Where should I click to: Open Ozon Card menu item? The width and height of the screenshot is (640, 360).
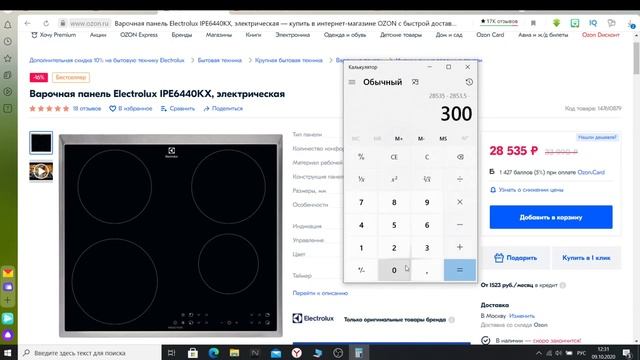coord(490,35)
